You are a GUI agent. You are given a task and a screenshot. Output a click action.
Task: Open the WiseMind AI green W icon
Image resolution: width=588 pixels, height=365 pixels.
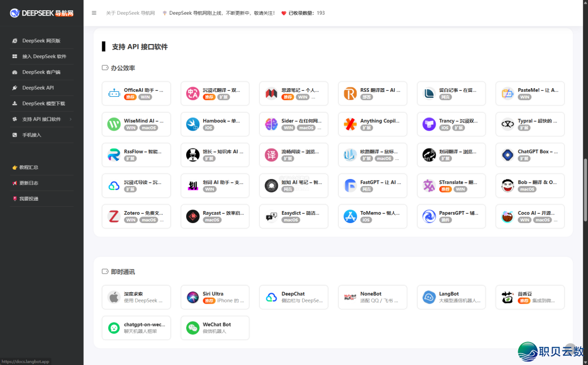(x=114, y=124)
